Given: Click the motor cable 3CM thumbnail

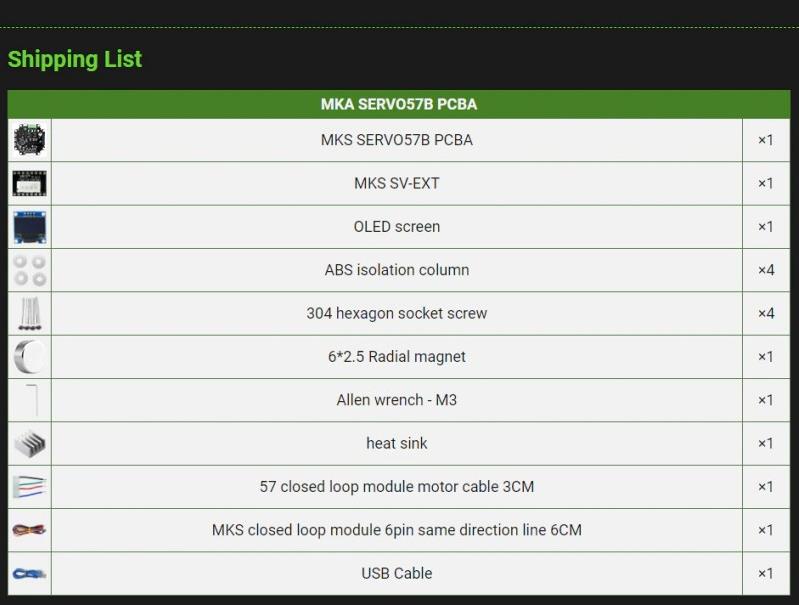Looking at the screenshot, I should point(30,487).
